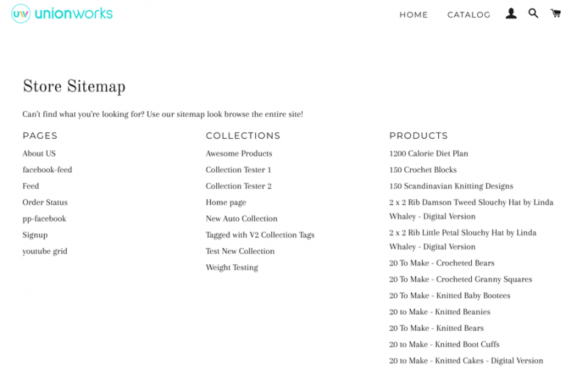
Task: Open Tagged with V2 Collection Tags
Action: pos(259,235)
